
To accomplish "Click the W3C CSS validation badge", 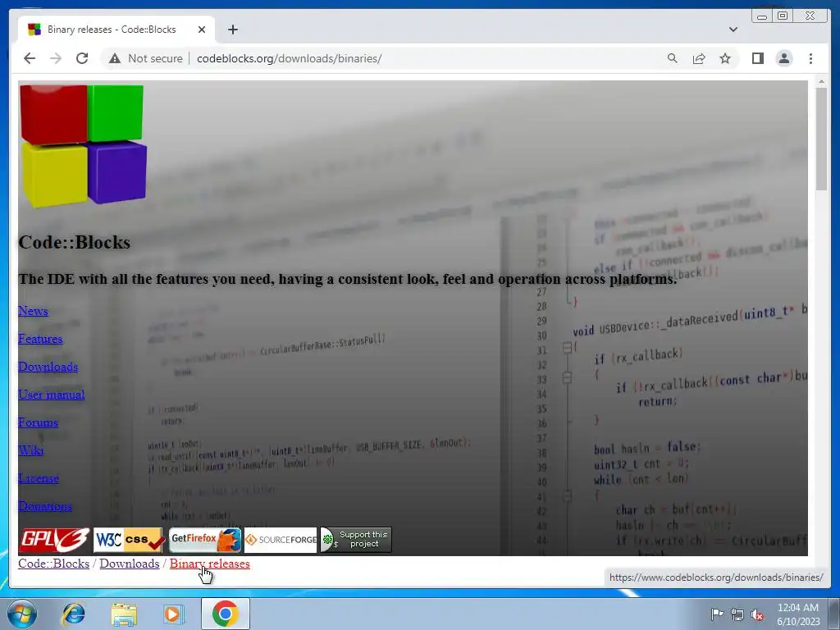I will tap(128, 540).
